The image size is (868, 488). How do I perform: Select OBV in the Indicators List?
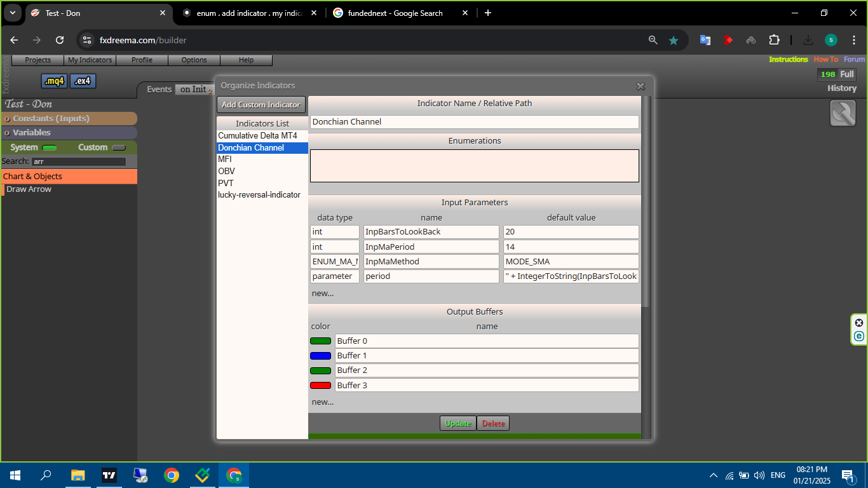tap(262, 171)
